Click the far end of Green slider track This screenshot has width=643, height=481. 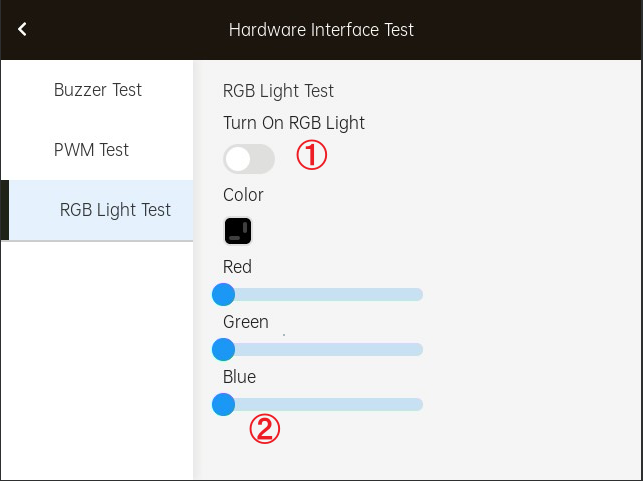click(x=419, y=349)
